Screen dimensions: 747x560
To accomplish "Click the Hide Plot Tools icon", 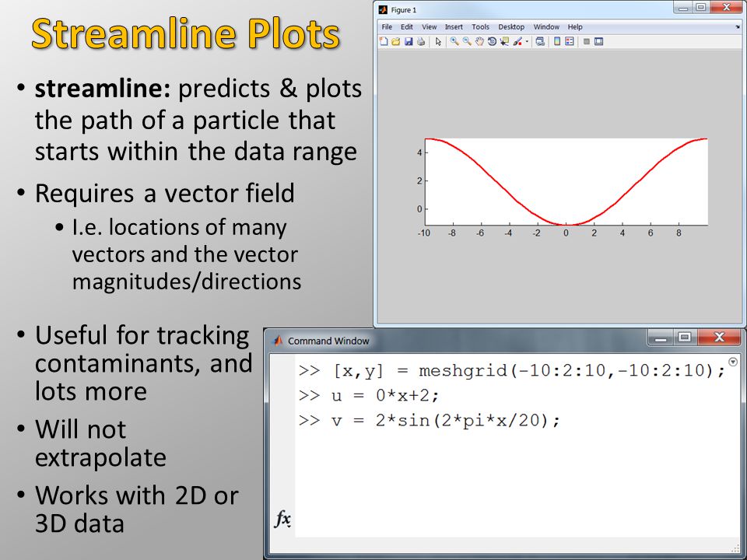I will point(587,41).
